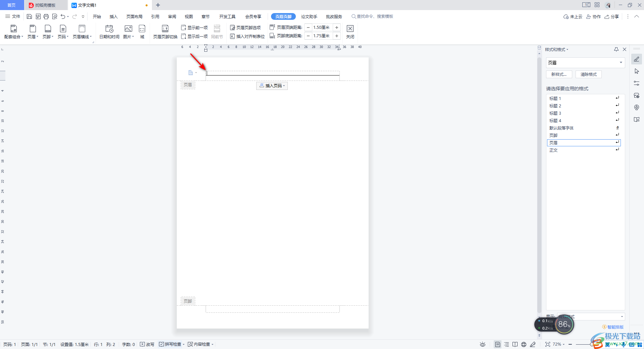Viewport: 644px width, 349px height.
Task: Open the 页码 page number dropdown
Action: [x=63, y=32]
